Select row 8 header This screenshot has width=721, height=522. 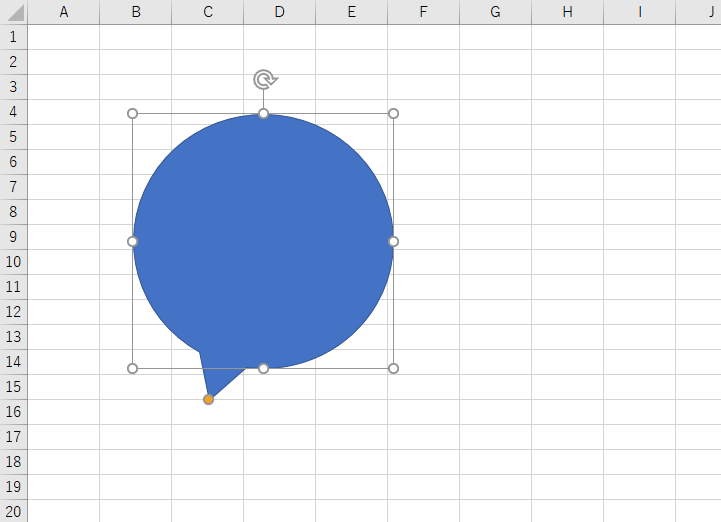tap(13, 212)
